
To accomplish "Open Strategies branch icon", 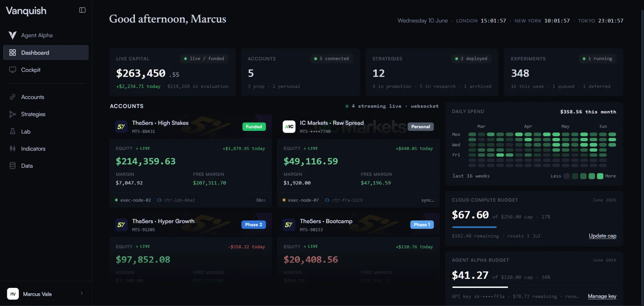I will [13, 114].
